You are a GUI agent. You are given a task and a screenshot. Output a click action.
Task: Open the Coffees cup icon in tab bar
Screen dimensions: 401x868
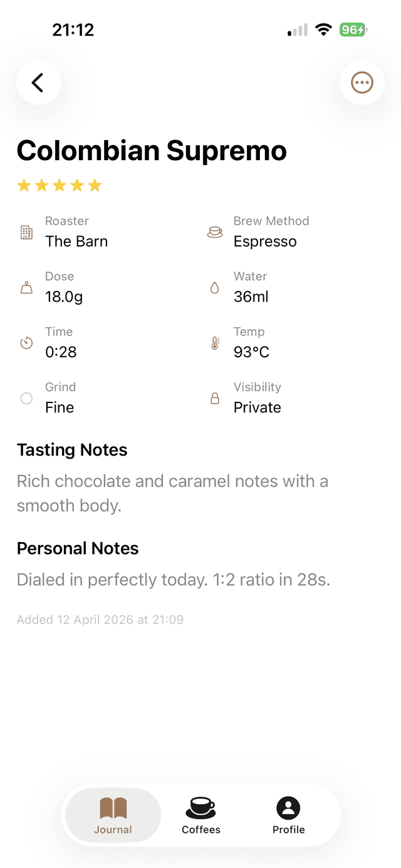tap(200, 808)
